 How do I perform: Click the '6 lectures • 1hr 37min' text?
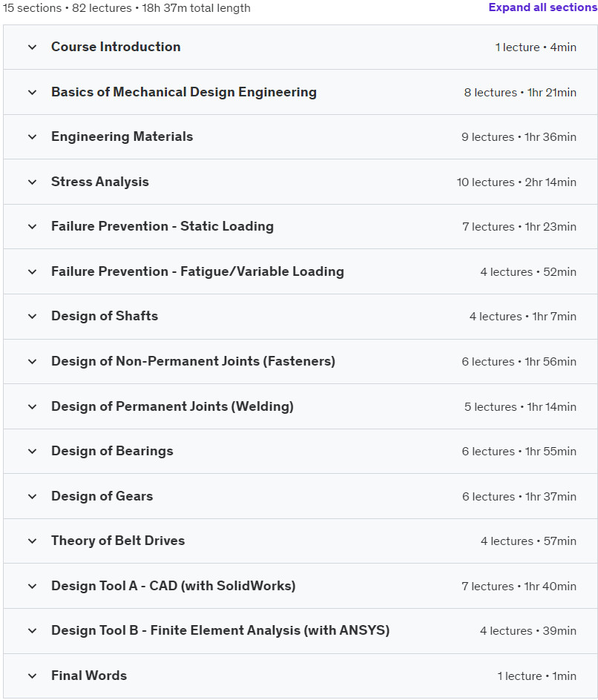click(x=519, y=496)
